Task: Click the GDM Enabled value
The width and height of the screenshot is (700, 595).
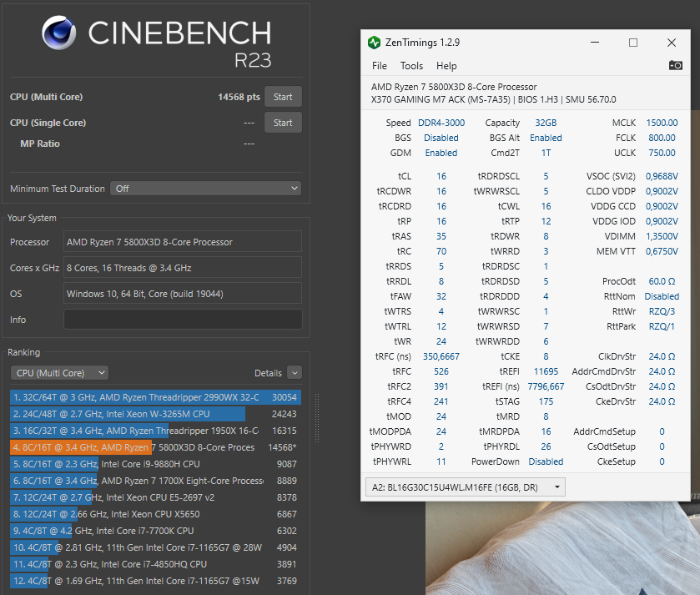Action: pyautogui.click(x=441, y=153)
